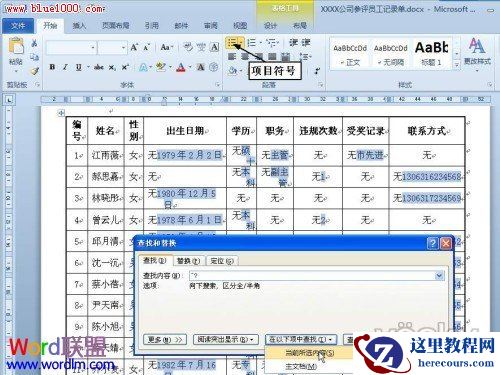The width and height of the screenshot is (500, 375).
Task: Choose 当前所选内容 from the dropdown menu
Action: [x=310, y=353]
